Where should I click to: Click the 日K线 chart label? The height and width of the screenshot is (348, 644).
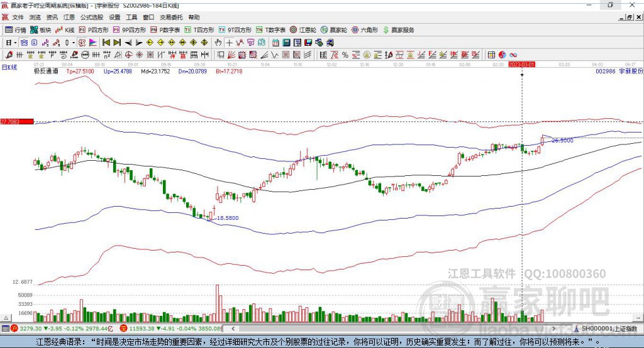coord(9,67)
